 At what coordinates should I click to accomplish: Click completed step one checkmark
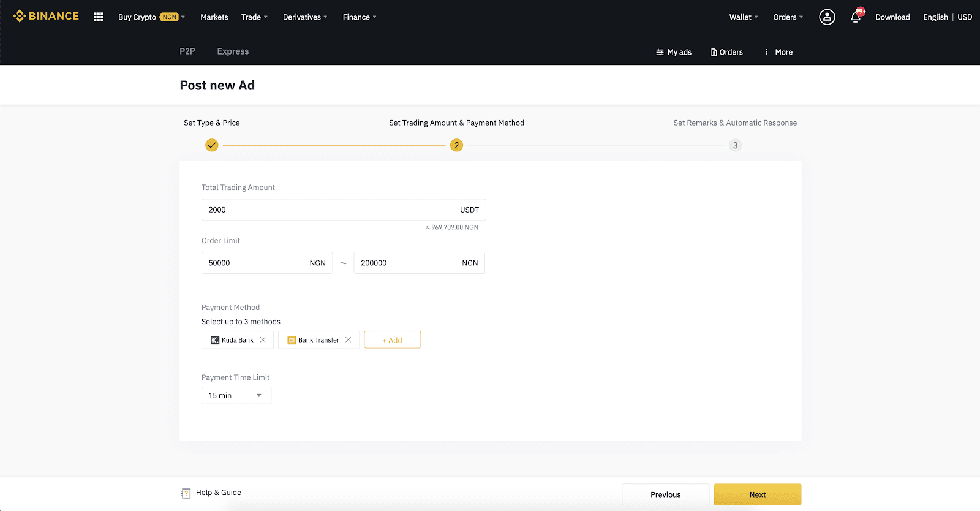(x=211, y=145)
